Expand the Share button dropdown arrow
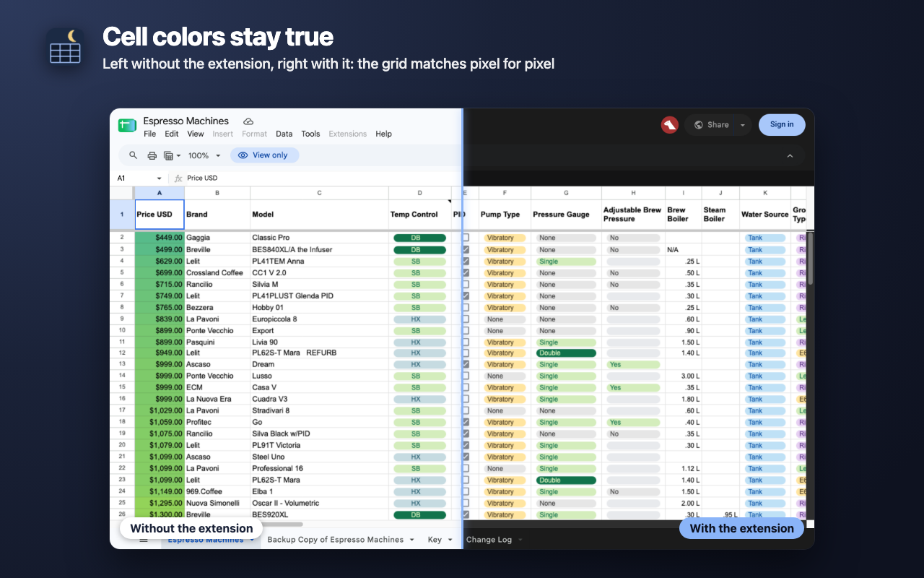This screenshot has width=924, height=578. (x=743, y=125)
